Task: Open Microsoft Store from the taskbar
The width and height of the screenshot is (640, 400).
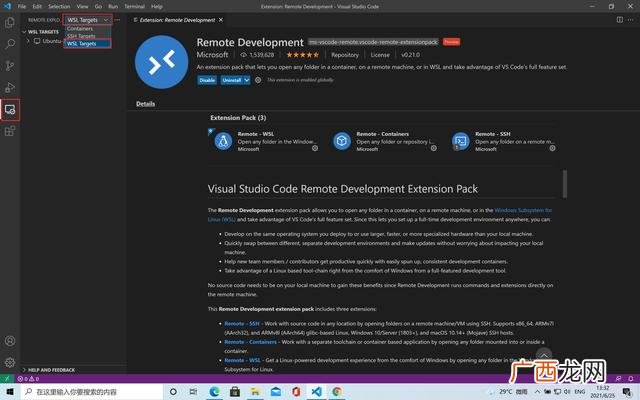Action: tap(235, 392)
